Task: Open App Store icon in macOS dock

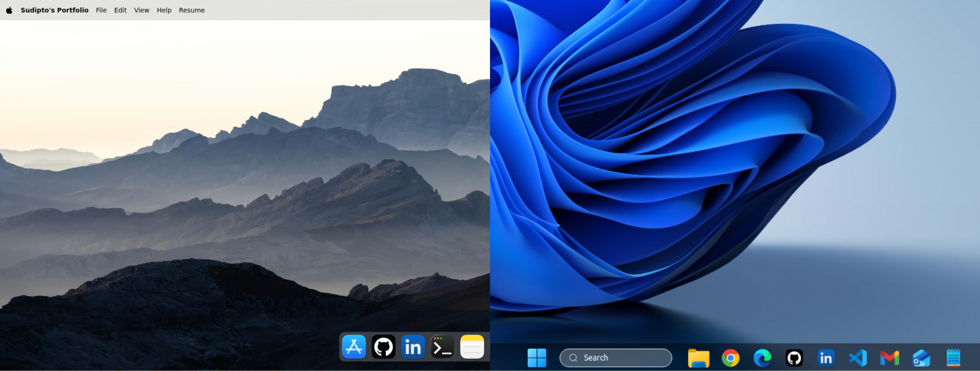Action: click(354, 347)
